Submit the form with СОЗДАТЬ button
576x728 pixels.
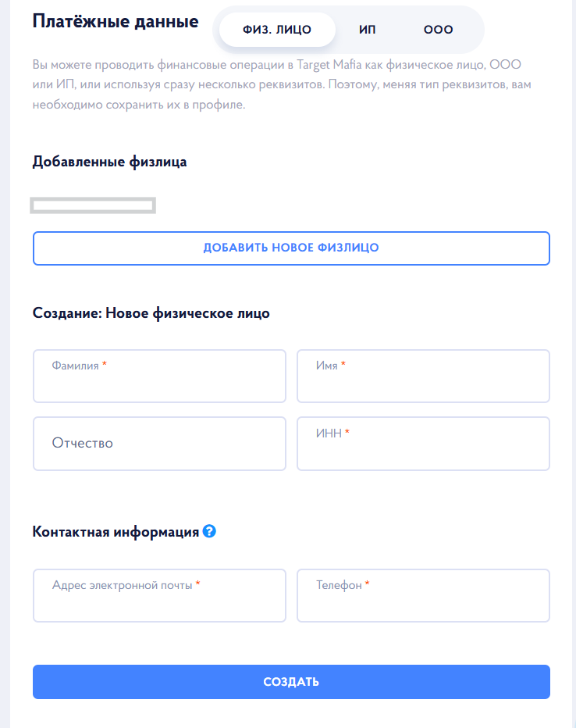tap(291, 682)
